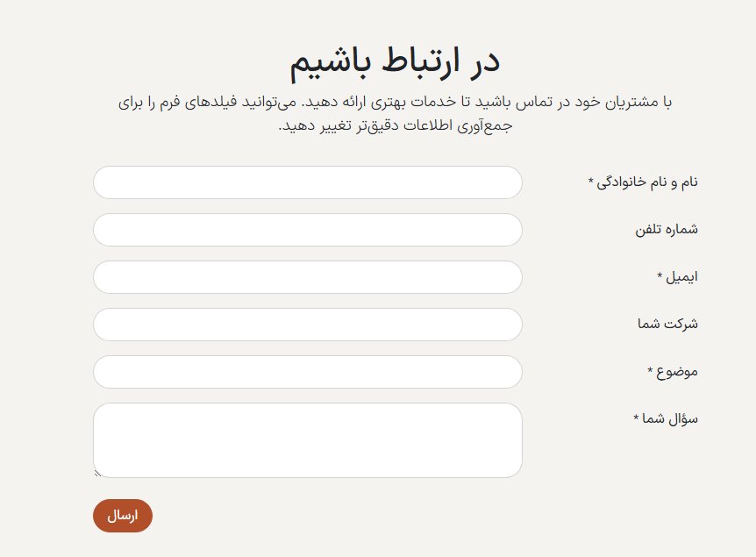Click the required asterisk next to ایمیل
Image resolution: width=756 pixels, height=557 pixels.
[660, 276]
